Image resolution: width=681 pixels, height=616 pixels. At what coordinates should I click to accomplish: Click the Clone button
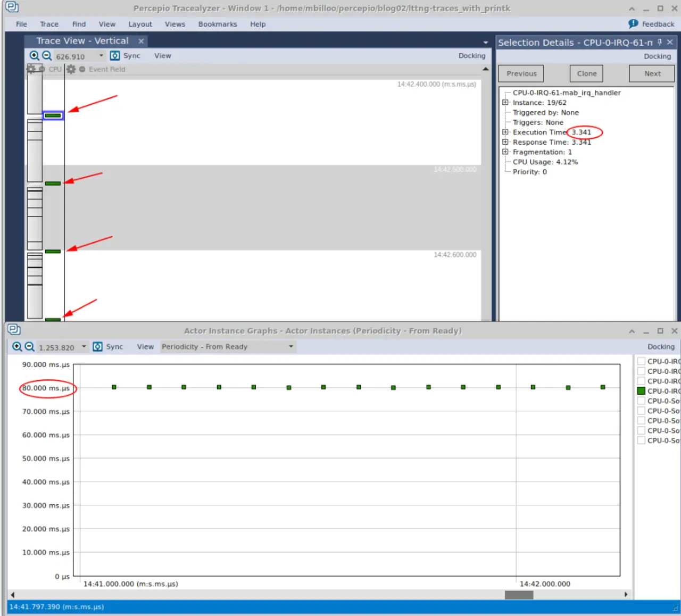click(586, 73)
